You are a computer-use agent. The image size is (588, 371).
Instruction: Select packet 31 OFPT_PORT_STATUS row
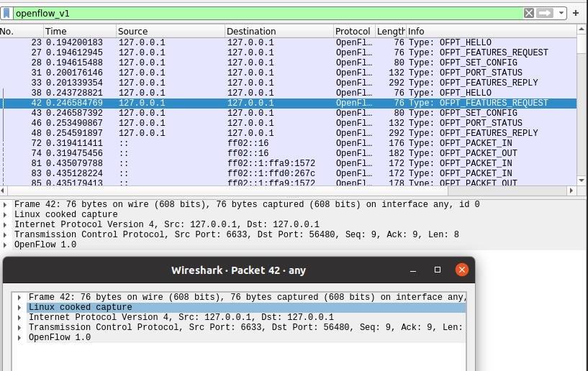[x=288, y=73]
